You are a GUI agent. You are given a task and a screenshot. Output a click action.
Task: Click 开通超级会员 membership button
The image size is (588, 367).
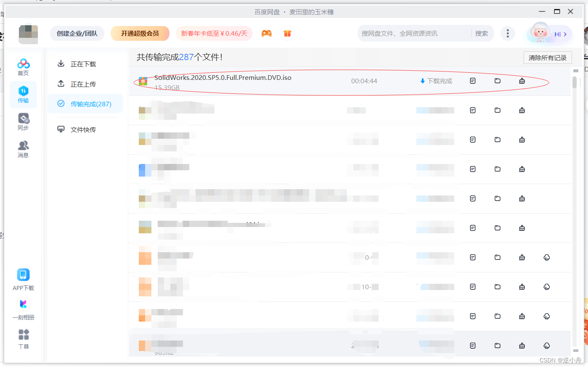pos(140,34)
